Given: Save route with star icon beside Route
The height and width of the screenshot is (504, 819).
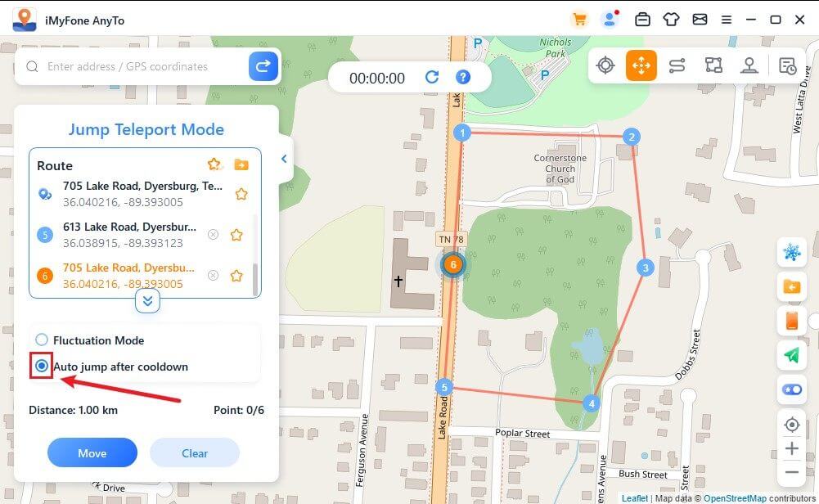Looking at the screenshot, I should (214, 164).
